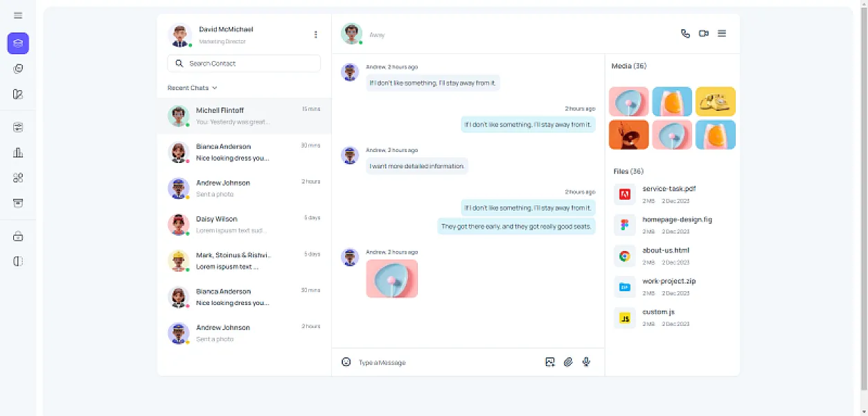The height and width of the screenshot is (416, 868).
Task: Expand the Recent Chats dropdown
Action: coord(193,88)
